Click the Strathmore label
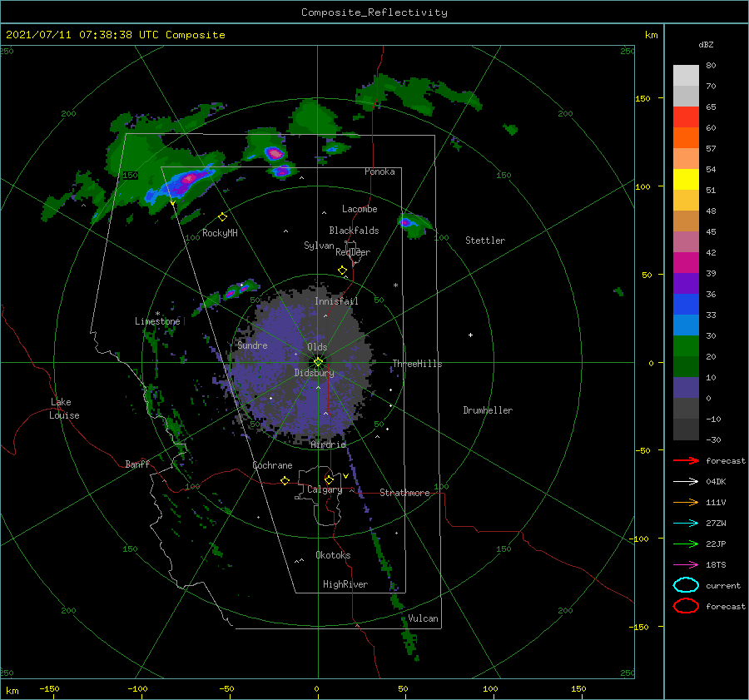Image resolution: width=749 pixels, height=700 pixels. click(x=404, y=493)
